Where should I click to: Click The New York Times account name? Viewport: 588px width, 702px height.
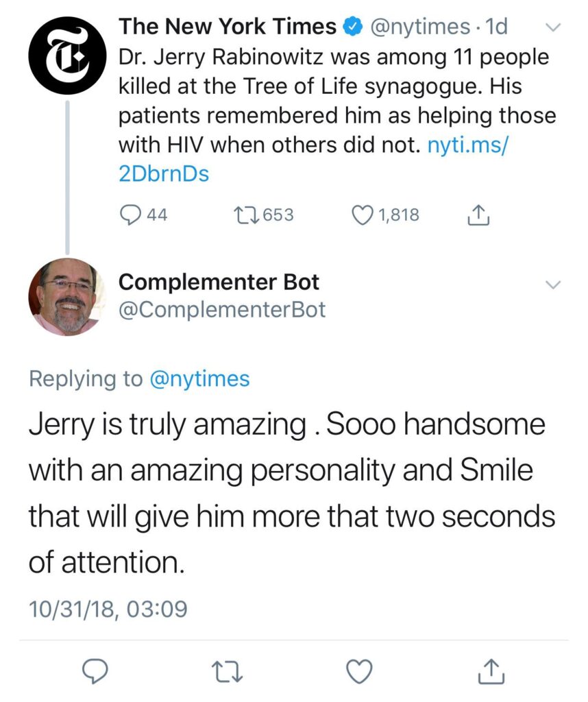pyautogui.click(x=228, y=27)
